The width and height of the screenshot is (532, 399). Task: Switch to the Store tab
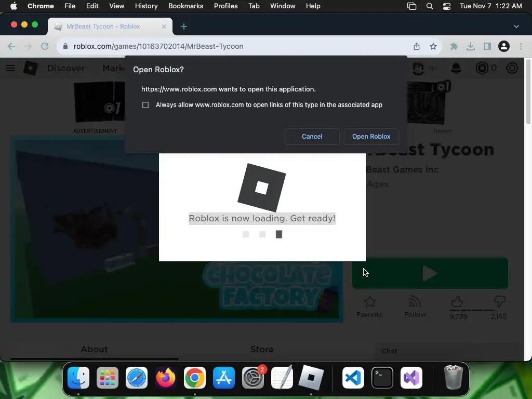click(262, 349)
